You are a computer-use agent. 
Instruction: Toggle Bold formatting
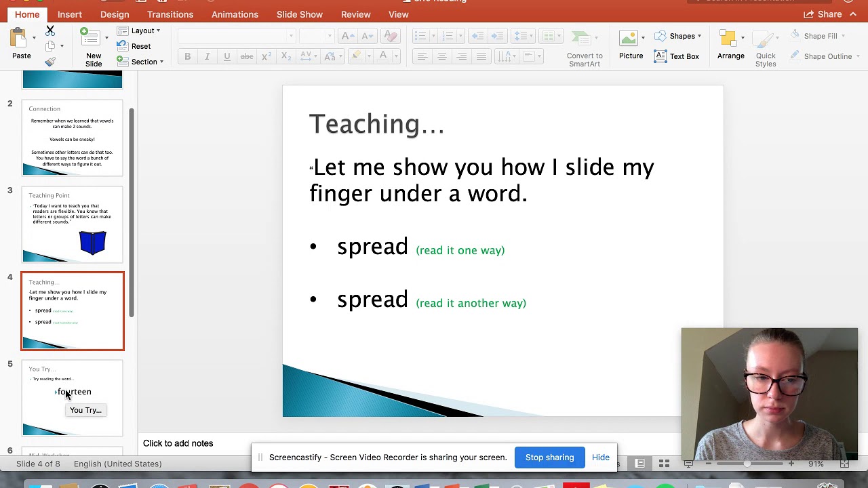[x=187, y=56]
